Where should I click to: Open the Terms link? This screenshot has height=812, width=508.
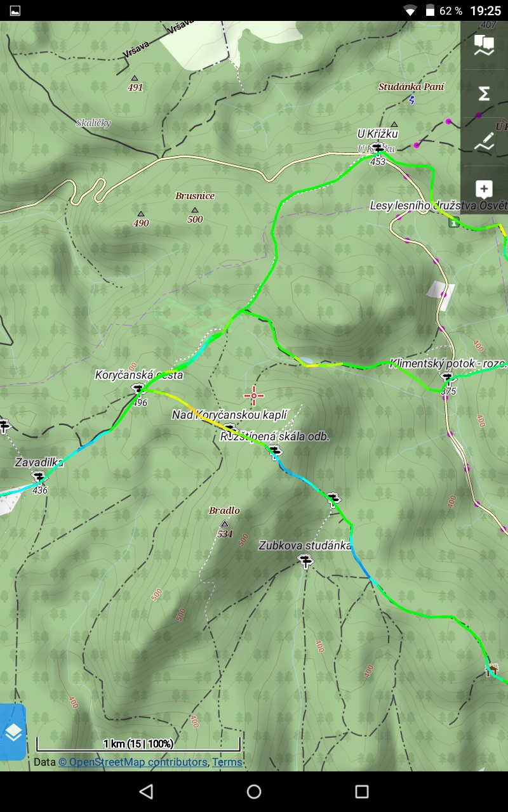coord(227,762)
